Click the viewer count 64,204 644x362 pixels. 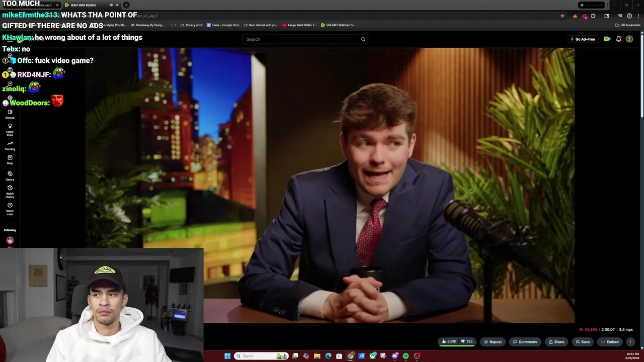coord(588,330)
